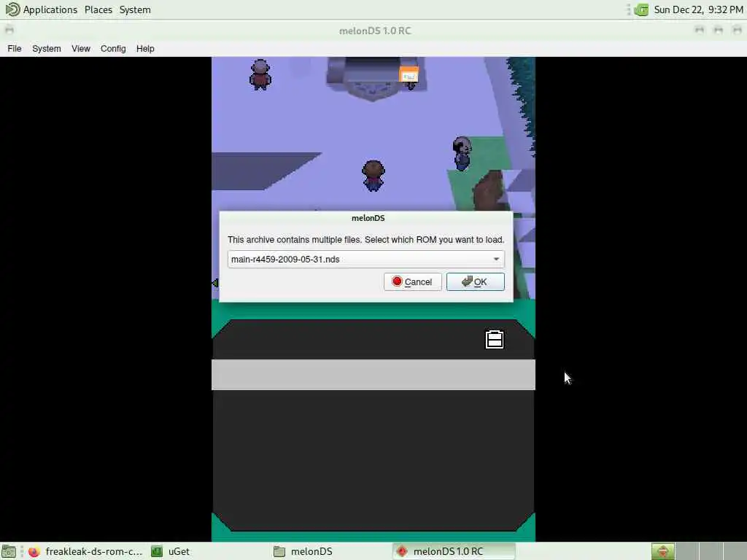Open the Help menu
This screenshot has width=747, height=560.
click(145, 49)
